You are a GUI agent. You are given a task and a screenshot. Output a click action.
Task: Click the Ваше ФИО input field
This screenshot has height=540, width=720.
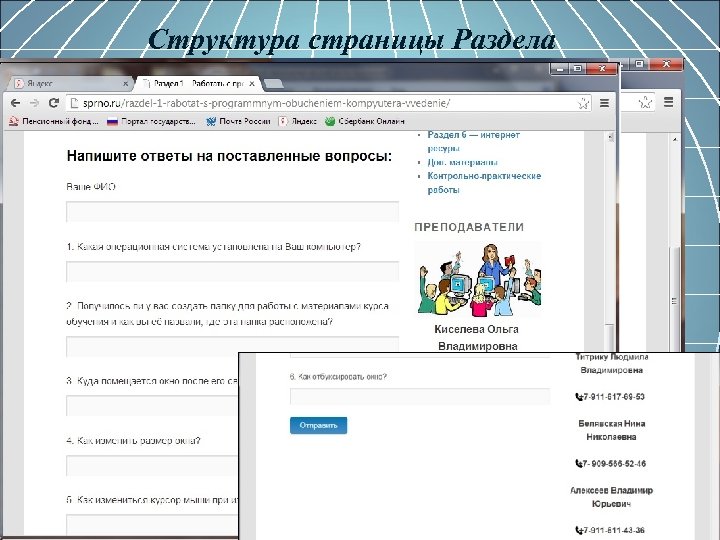232,212
